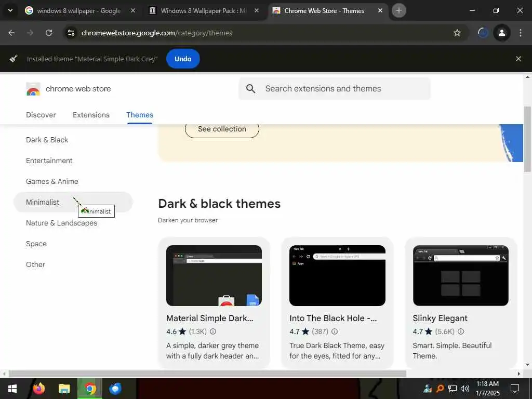Click the See collection button
The width and height of the screenshot is (532, 399).
(x=222, y=129)
